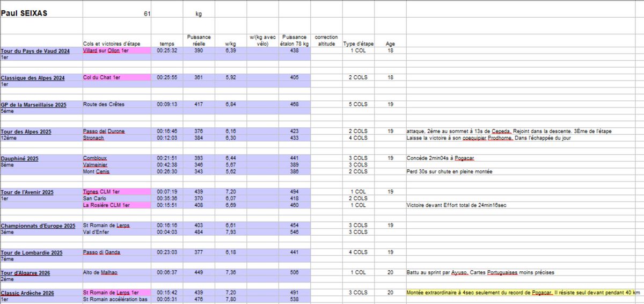This screenshot has height=304, width=644.
Task: Click the time cell 00:25:32
Action: pyautogui.click(x=167, y=50)
